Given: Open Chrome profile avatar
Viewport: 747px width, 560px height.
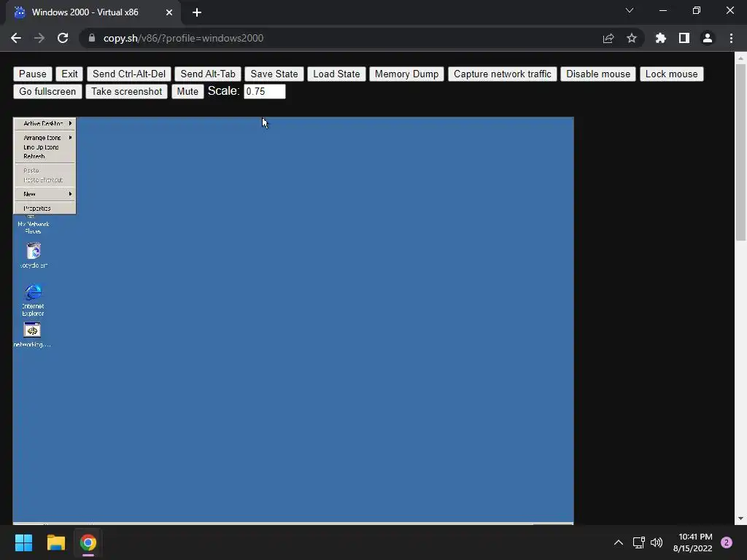Looking at the screenshot, I should pos(708,38).
